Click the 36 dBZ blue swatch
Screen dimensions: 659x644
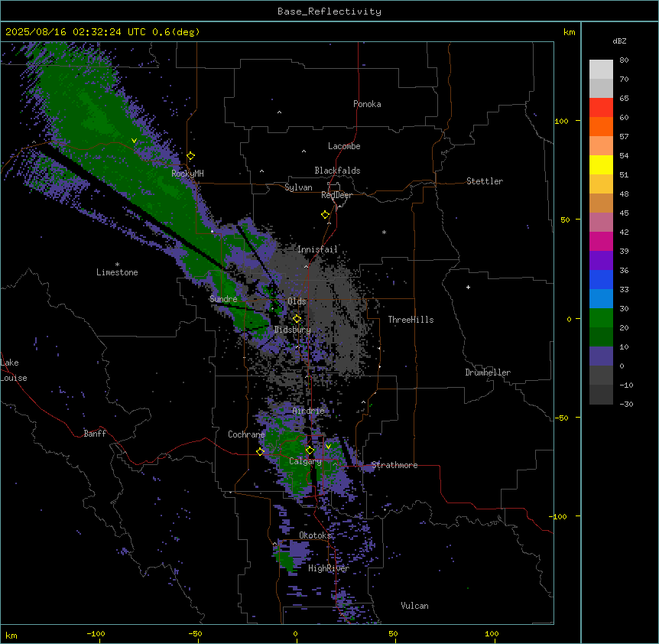pos(601,279)
